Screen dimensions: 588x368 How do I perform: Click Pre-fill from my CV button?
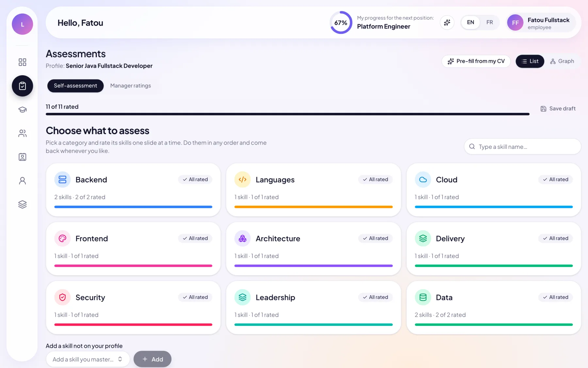[x=476, y=61]
